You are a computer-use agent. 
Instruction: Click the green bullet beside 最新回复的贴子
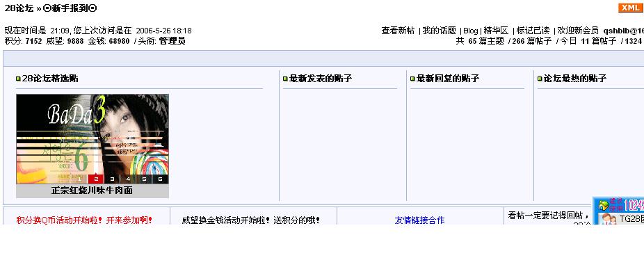(x=413, y=79)
